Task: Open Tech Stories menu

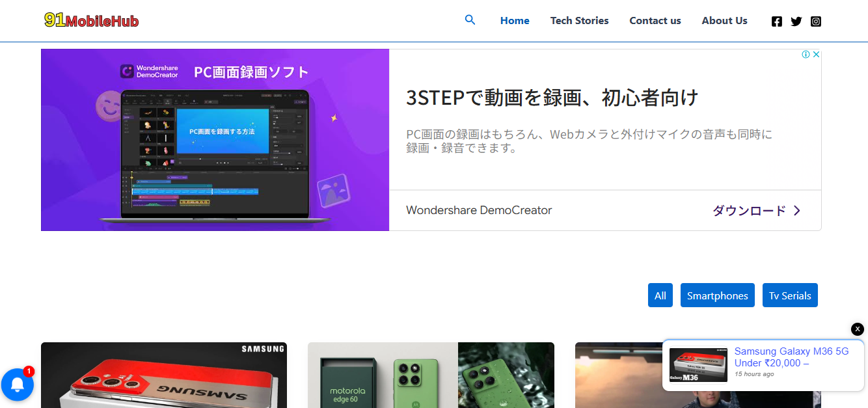Action: [579, 21]
